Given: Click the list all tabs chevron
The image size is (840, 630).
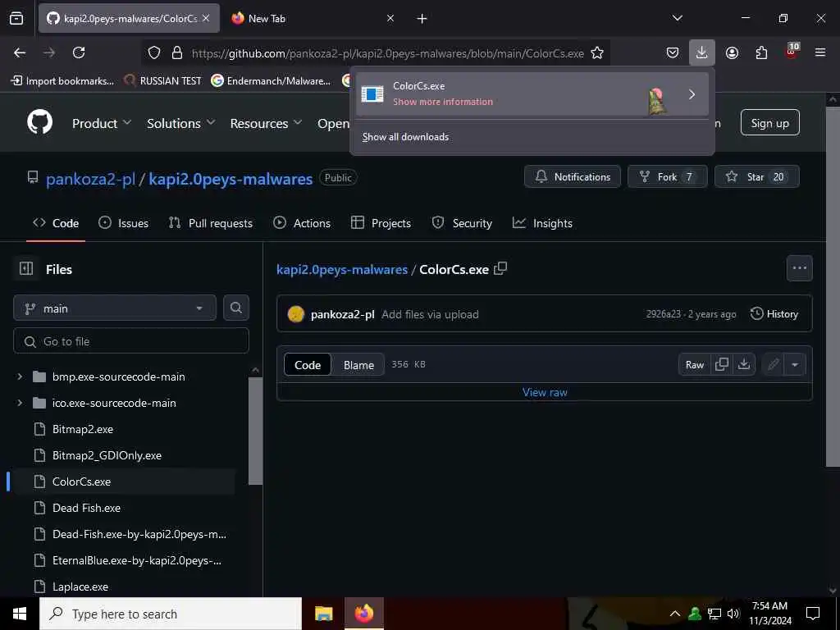Looking at the screenshot, I should click(x=677, y=18).
